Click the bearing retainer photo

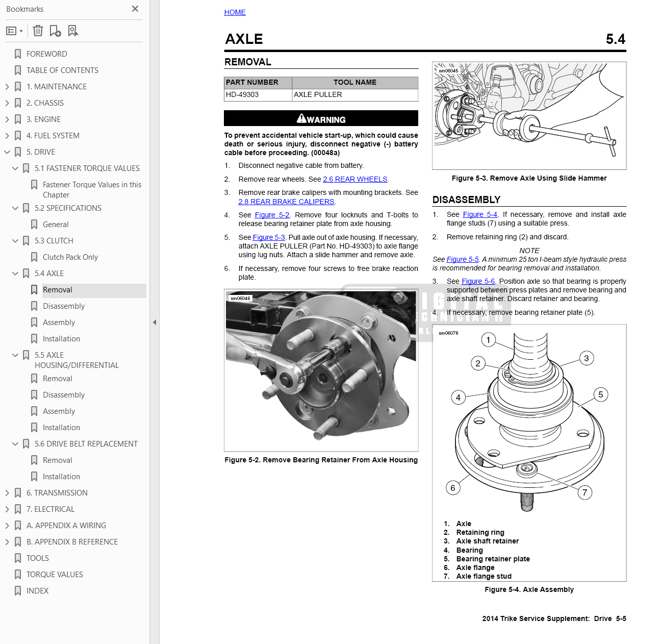coord(321,370)
